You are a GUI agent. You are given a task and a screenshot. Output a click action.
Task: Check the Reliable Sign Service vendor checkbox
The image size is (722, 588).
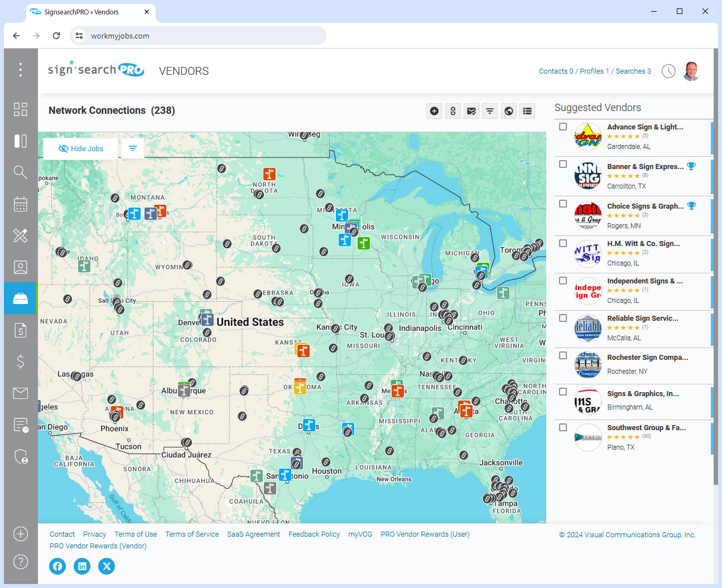pos(563,318)
